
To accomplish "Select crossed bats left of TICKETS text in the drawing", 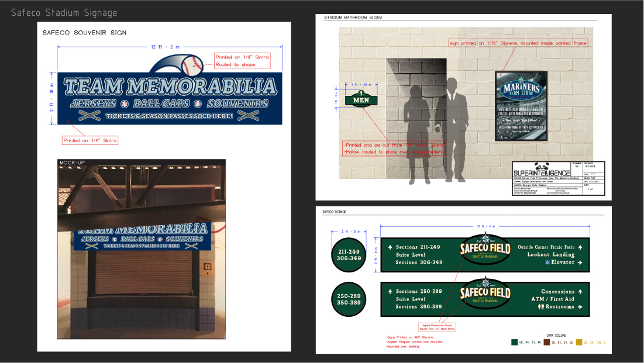I will tap(89, 116).
